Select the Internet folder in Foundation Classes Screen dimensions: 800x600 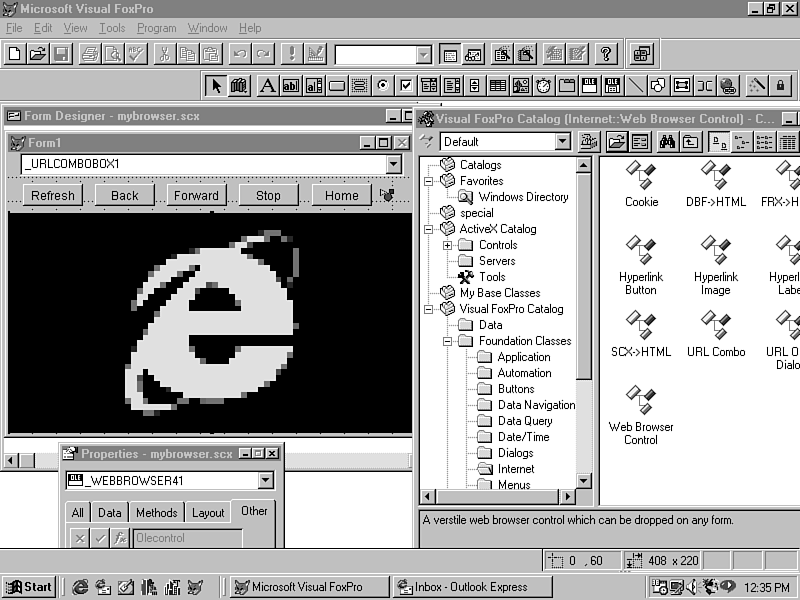point(516,469)
